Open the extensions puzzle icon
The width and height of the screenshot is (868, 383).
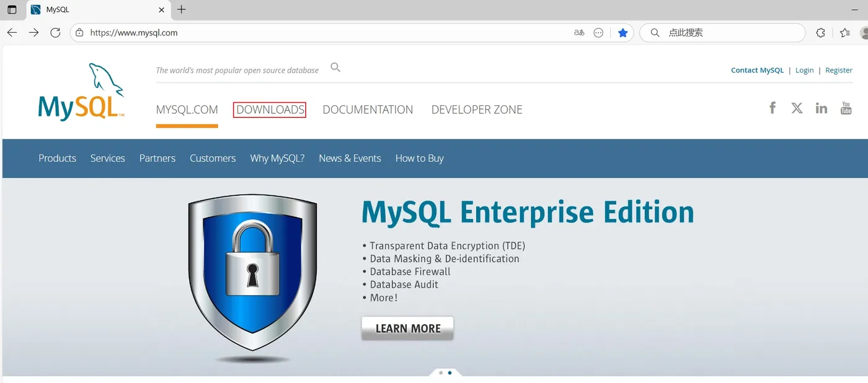(820, 33)
